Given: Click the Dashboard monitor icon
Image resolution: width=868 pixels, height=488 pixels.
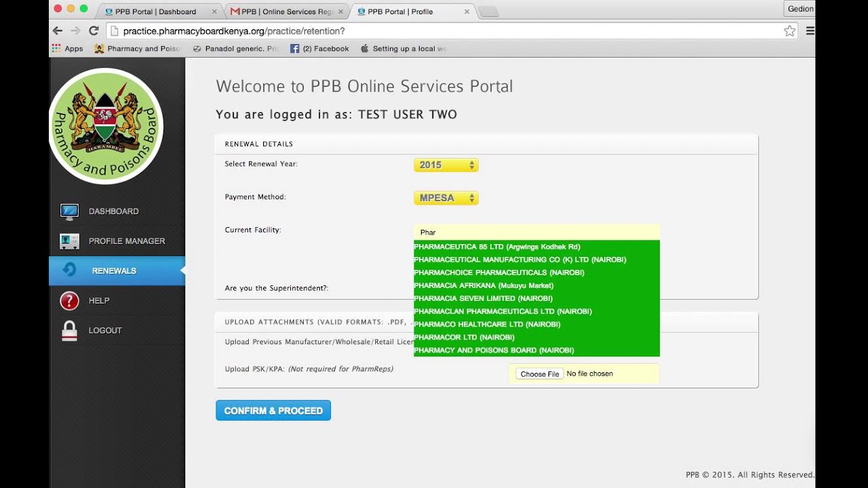Looking at the screenshot, I should 69,211.
